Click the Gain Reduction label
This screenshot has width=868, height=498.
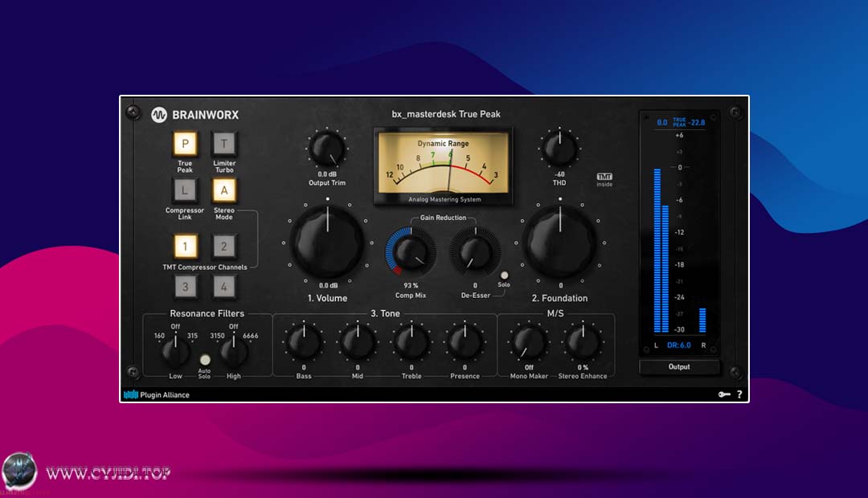click(x=443, y=218)
